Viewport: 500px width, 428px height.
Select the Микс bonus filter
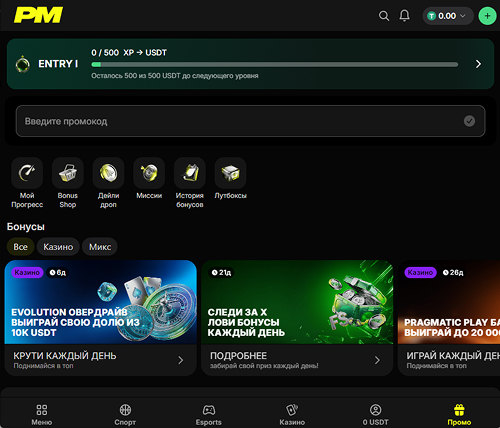pos(100,247)
